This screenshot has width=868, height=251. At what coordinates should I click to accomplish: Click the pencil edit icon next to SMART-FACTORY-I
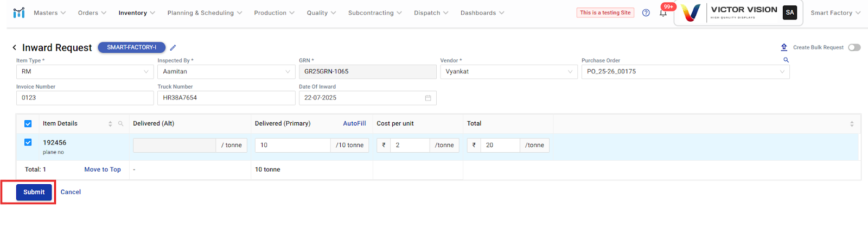coord(173,48)
